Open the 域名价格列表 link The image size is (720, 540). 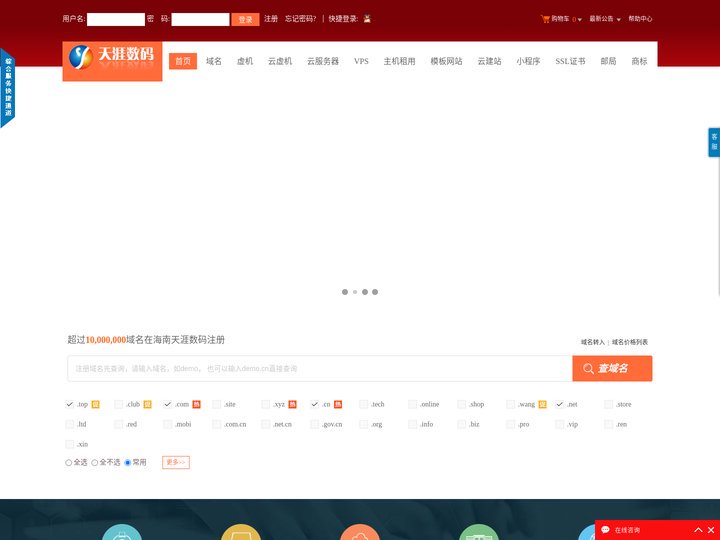tap(630, 342)
